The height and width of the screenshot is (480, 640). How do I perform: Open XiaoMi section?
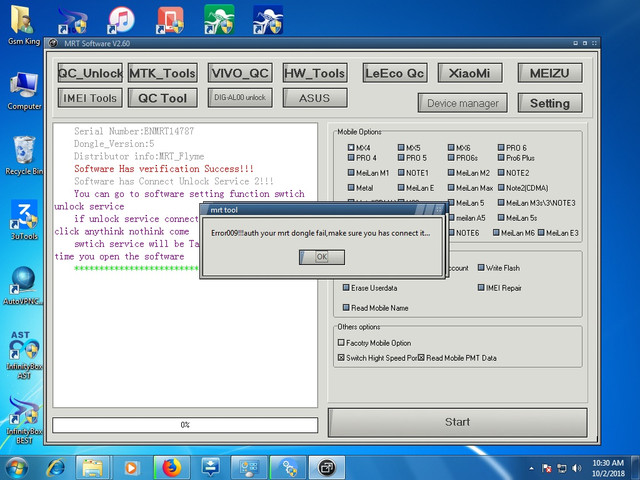(x=470, y=73)
